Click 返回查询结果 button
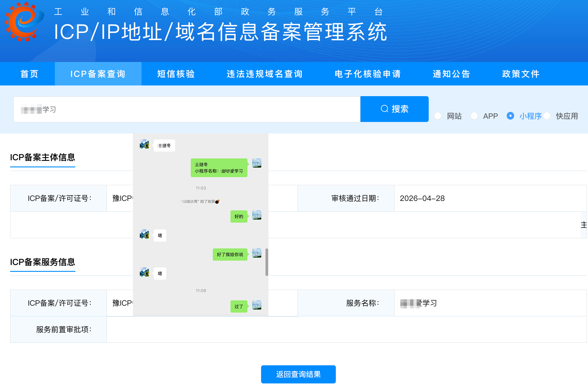588x384 pixels. [298, 374]
